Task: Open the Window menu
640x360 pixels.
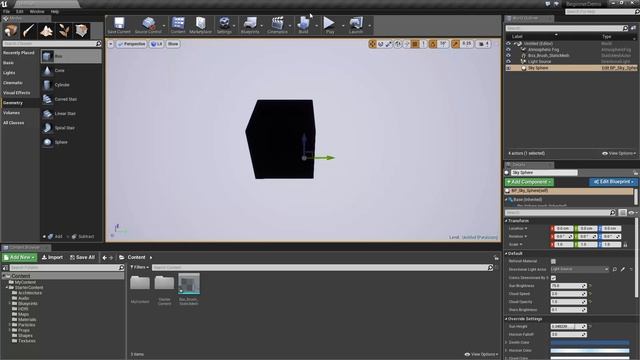Action: click(37, 11)
